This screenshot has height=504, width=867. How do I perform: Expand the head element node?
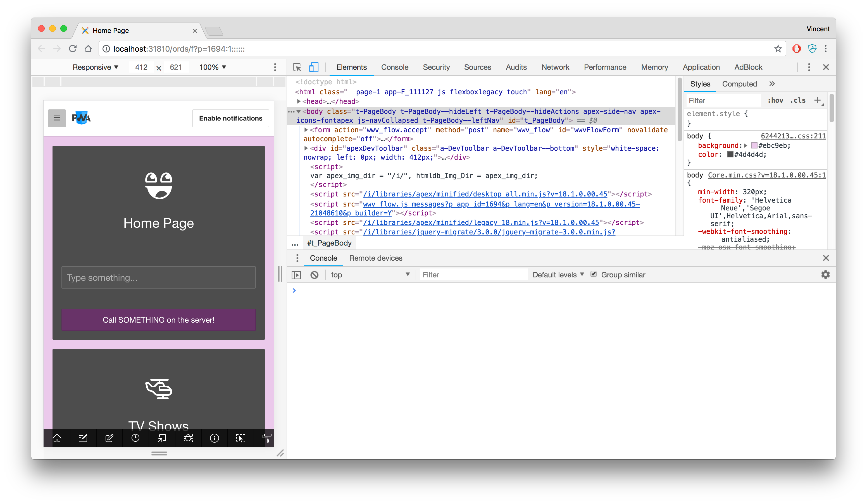click(299, 101)
